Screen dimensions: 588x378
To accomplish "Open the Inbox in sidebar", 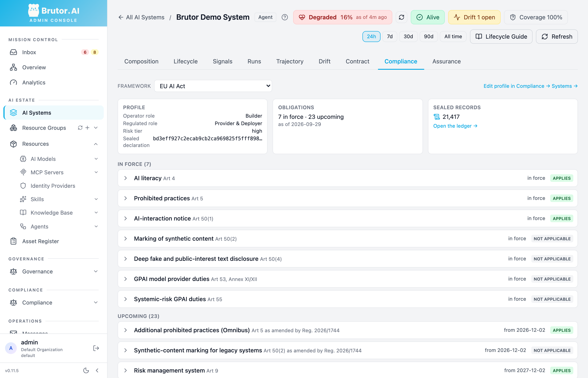I will (54, 52).
